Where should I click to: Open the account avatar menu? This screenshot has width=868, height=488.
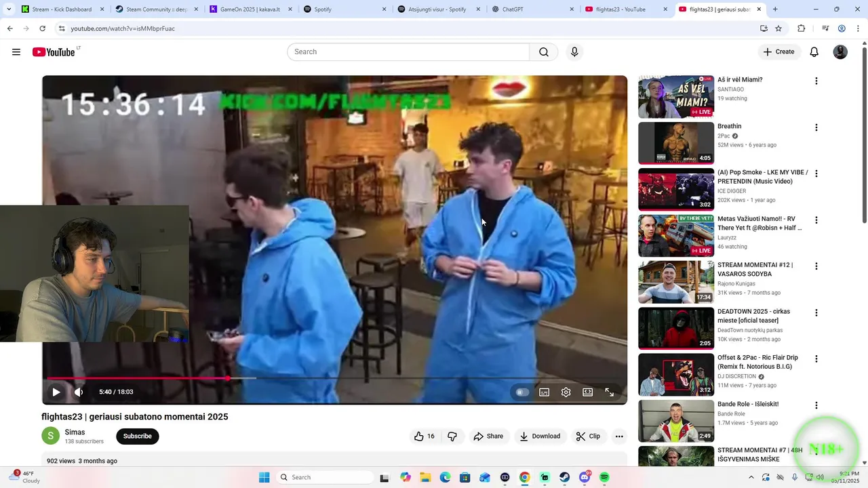coord(840,52)
